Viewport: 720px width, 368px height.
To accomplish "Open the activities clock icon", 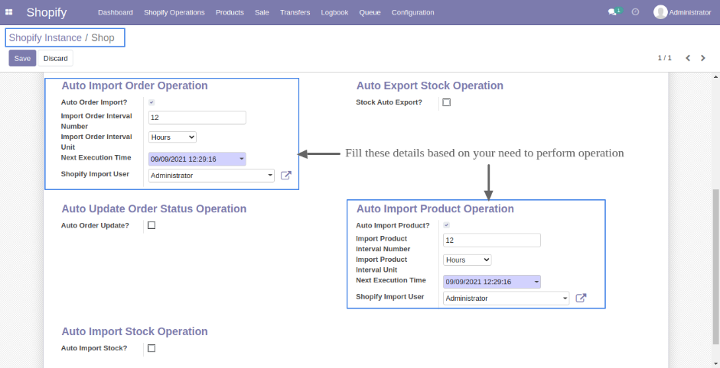I will (x=635, y=12).
